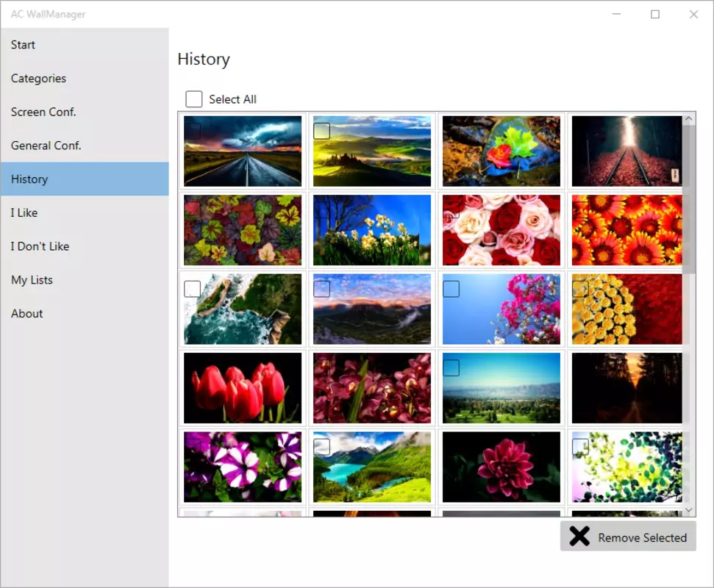Maximize the AC WallManager window
The width and height of the screenshot is (714, 588).
tap(654, 14)
